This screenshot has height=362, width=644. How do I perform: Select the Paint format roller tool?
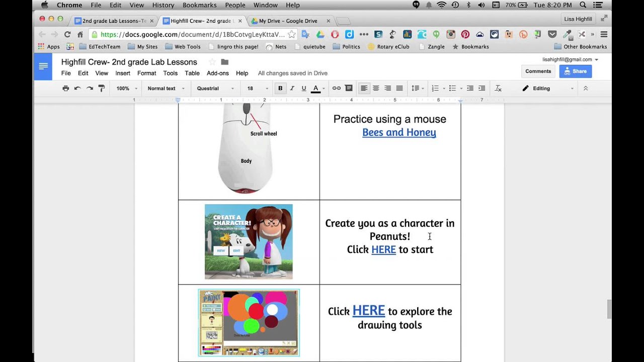(x=102, y=88)
